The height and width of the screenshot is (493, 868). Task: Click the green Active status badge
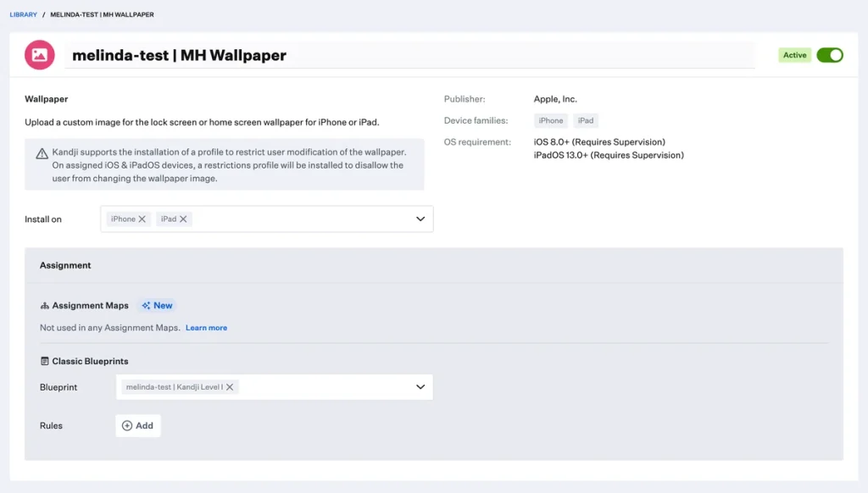(794, 55)
